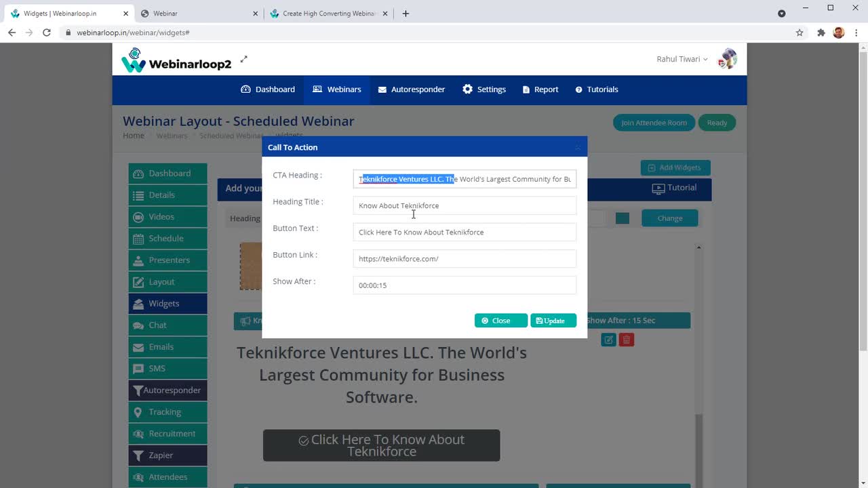Select Layout in the left sidebar

click(x=168, y=282)
